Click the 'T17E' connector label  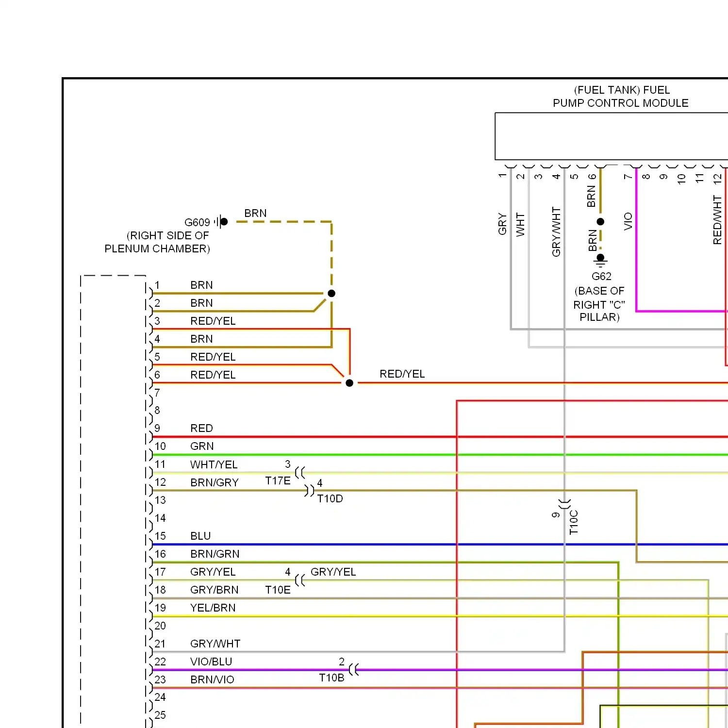[278, 480]
